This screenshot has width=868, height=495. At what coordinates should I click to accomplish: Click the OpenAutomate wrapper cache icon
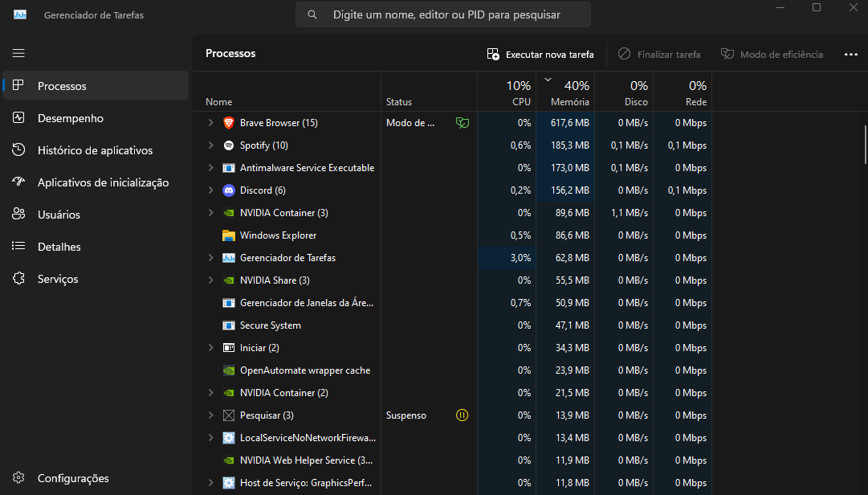tap(229, 370)
